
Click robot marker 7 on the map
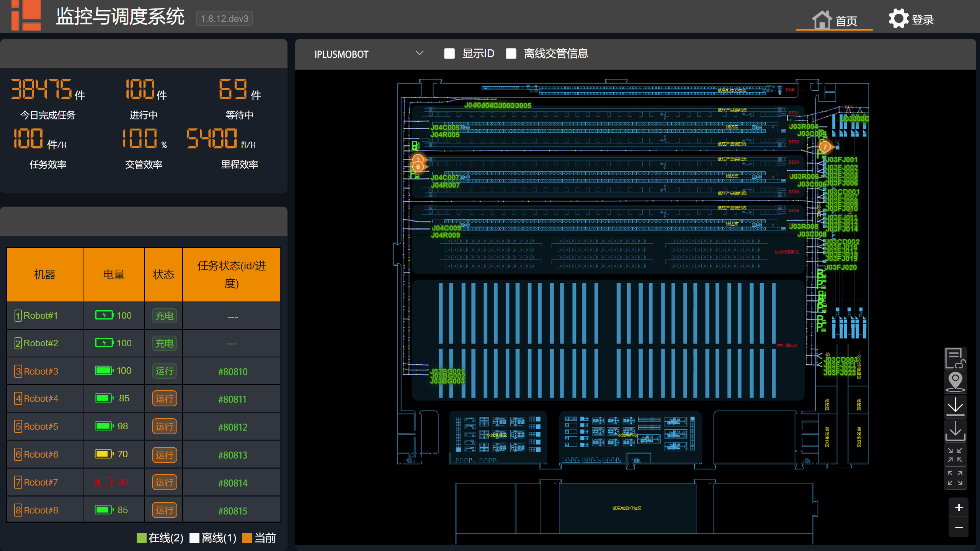(x=825, y=147)
